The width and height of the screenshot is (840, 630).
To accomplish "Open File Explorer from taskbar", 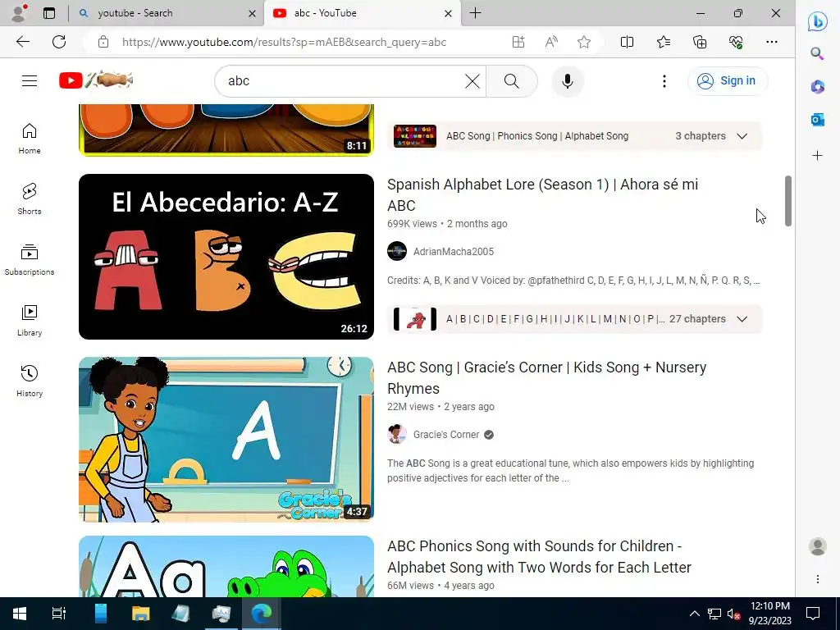I will point(140,614).
